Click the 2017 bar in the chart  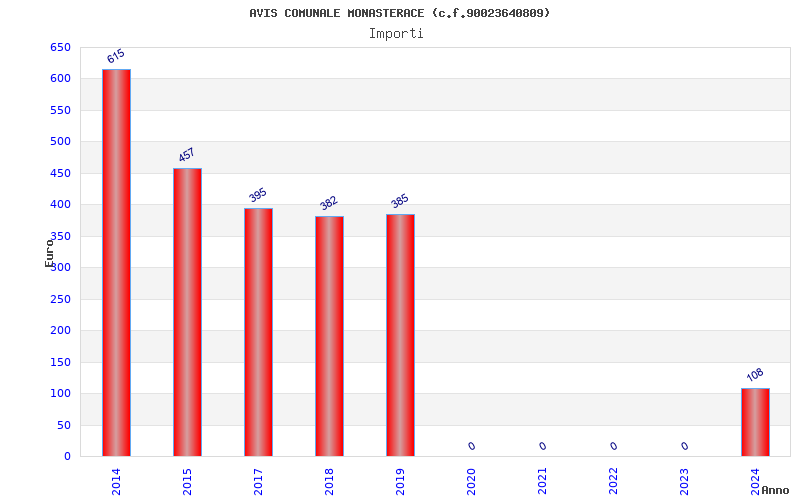pos(258,332)
